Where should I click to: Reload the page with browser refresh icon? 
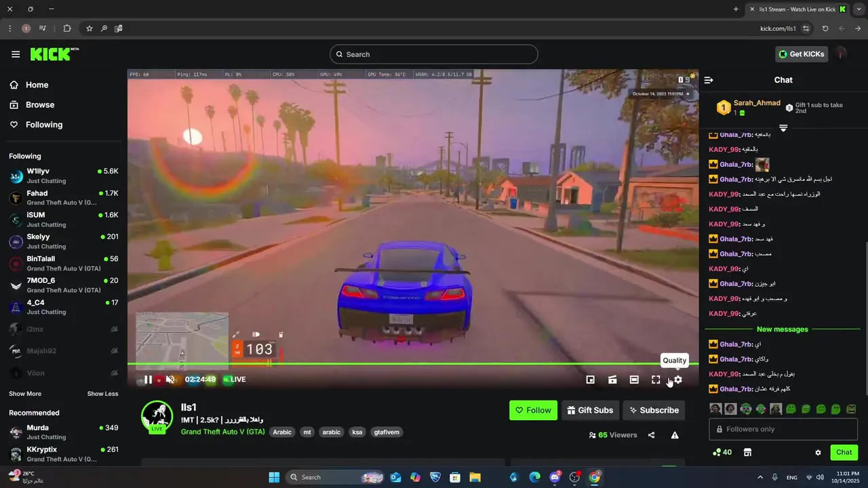click(x=825, y=28)
